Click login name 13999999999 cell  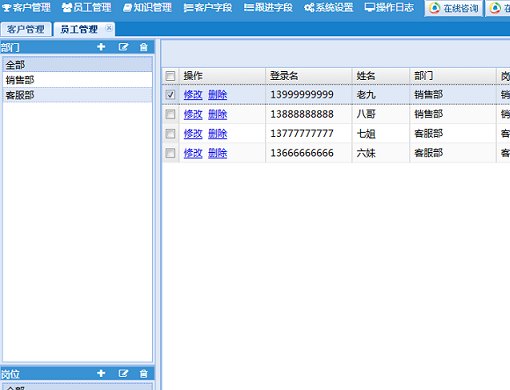[308, 95]
